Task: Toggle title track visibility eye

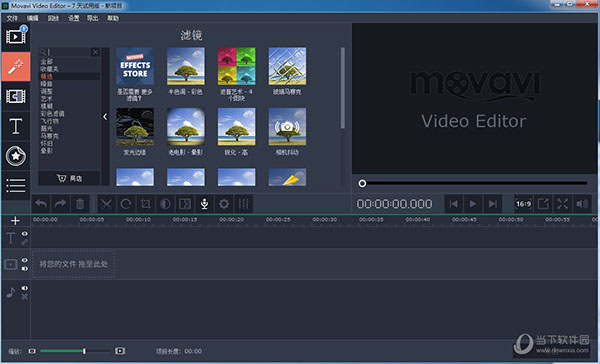Action: [x=24, y=233]
